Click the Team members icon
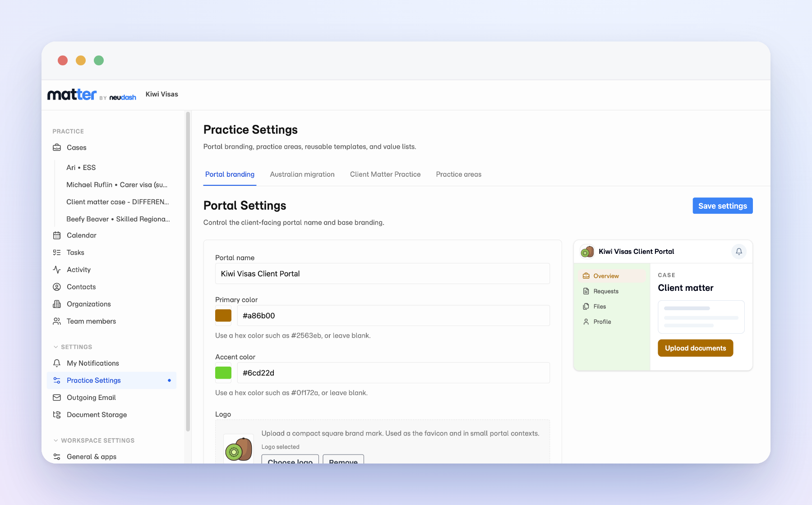 coord(57,321)
